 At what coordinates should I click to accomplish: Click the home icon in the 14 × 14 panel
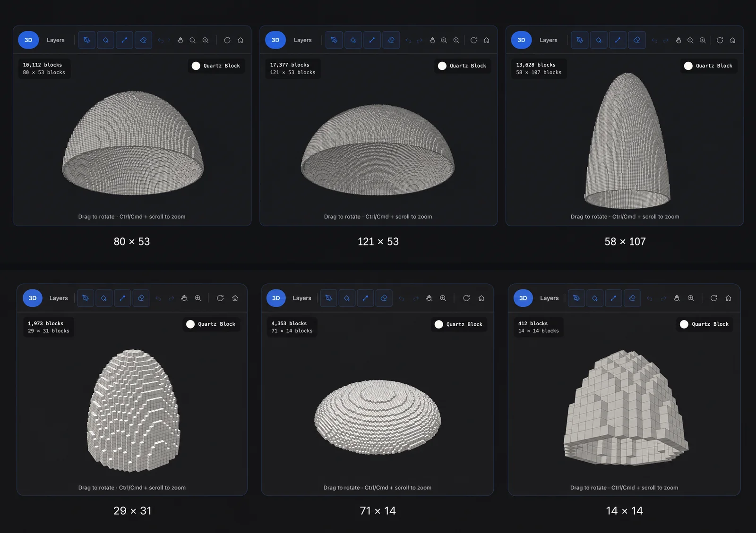[x=729, y=298]
